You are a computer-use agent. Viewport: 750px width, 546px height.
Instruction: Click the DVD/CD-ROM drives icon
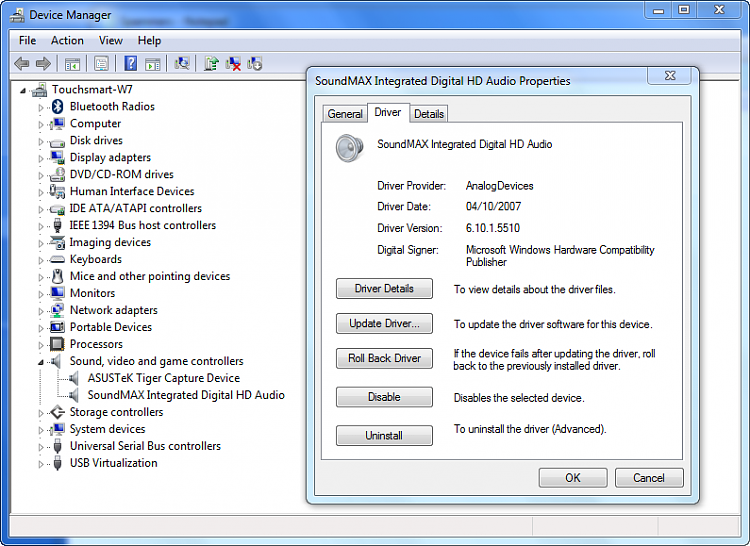pos(57,175)
